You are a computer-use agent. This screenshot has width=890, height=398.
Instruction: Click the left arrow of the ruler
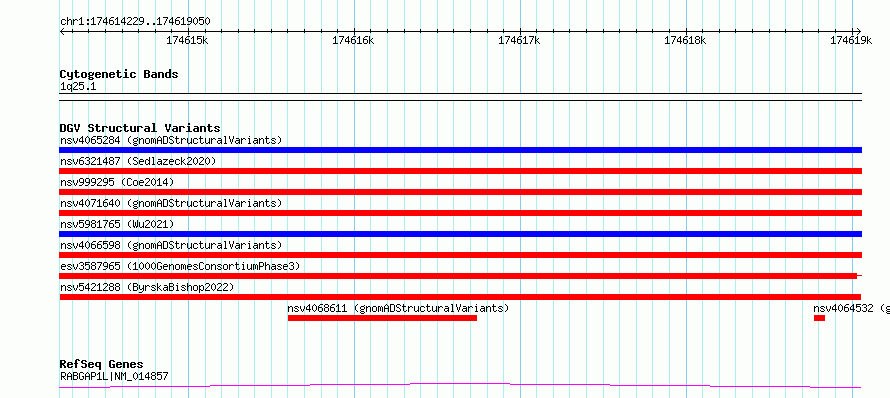62,31
